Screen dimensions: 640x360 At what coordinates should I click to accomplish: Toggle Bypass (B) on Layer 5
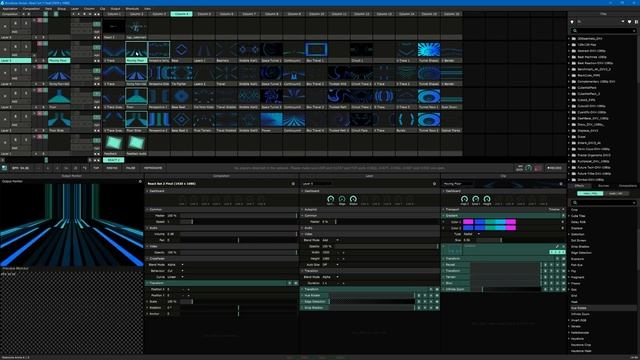click(x=15, y=47)
